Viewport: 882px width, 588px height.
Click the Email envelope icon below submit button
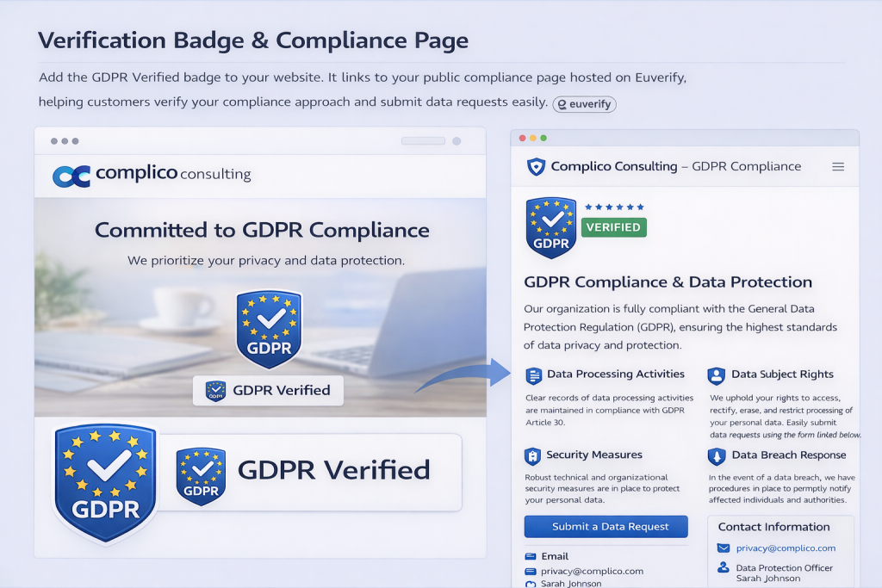click(531, 557)
